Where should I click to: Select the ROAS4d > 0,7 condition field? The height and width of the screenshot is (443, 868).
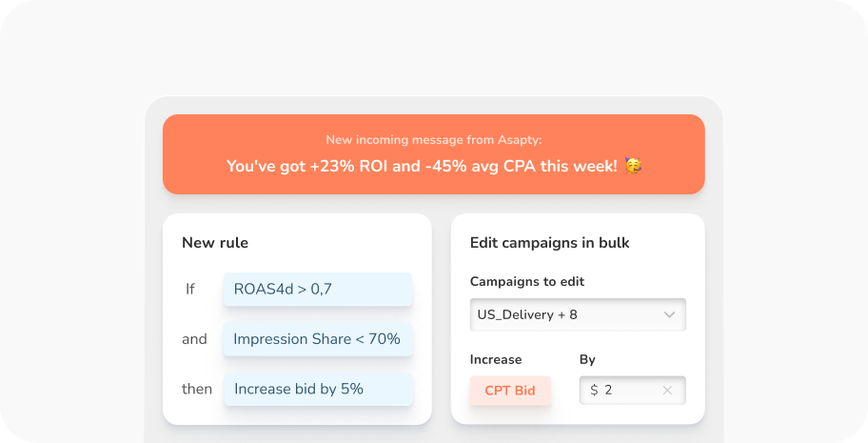[x=318, y=289]
